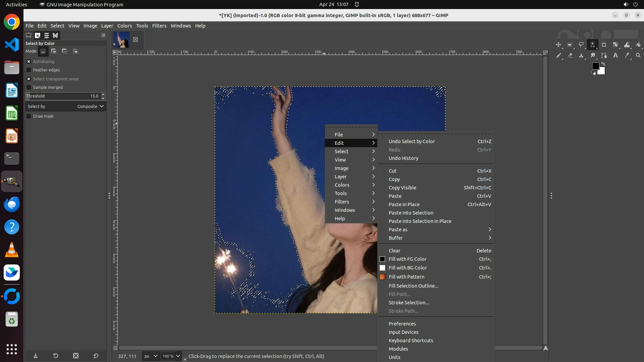Select the Color Picker eyedropper tool
Image resolution: width=644 pixels, height=362 pixels.
(x=627, y=56)
